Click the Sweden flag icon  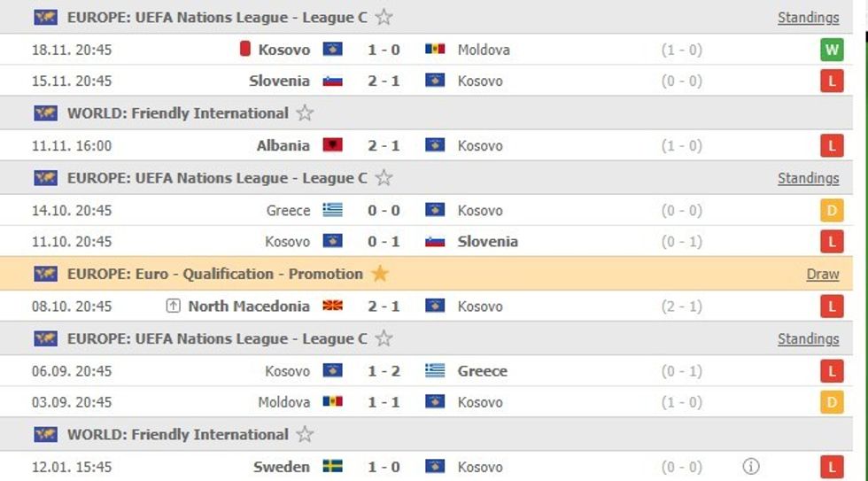[333, 467]
